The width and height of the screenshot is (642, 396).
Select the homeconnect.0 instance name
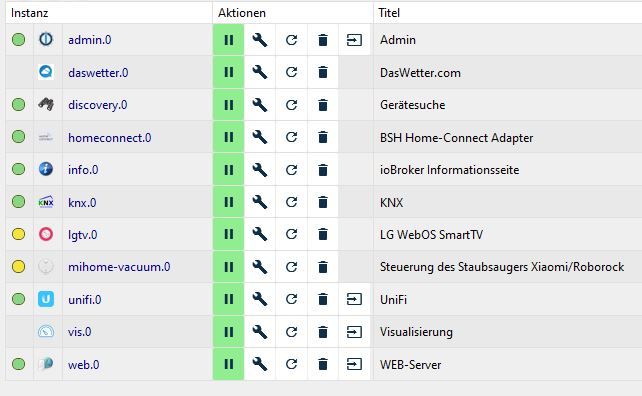click(110, 138)
